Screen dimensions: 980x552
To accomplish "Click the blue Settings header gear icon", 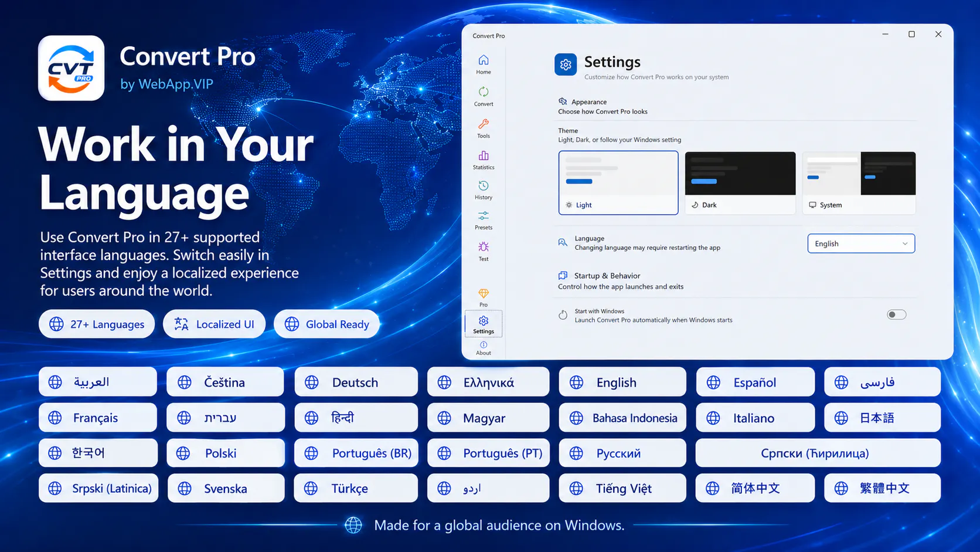I will click(x=566, y=65).
